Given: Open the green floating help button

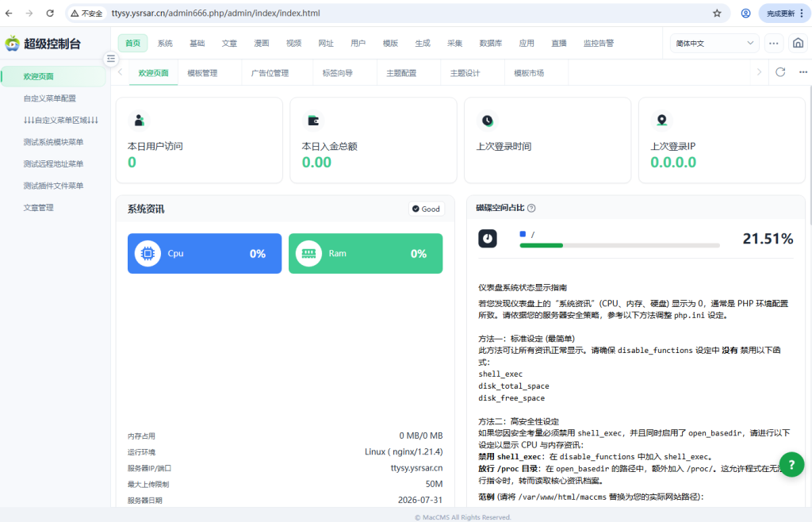Looking at the screenshot, I should (792, 465).
